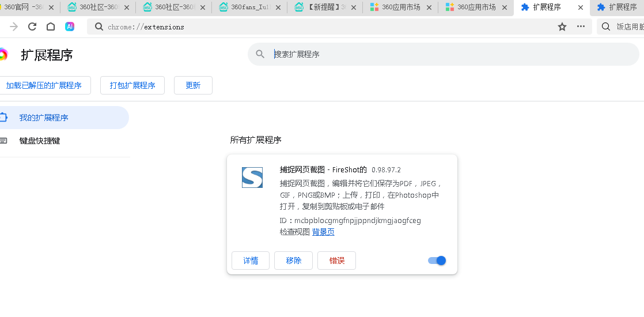Open the AI assistant icon
This screenshot has width=644, height=317.
click(69, 27)
